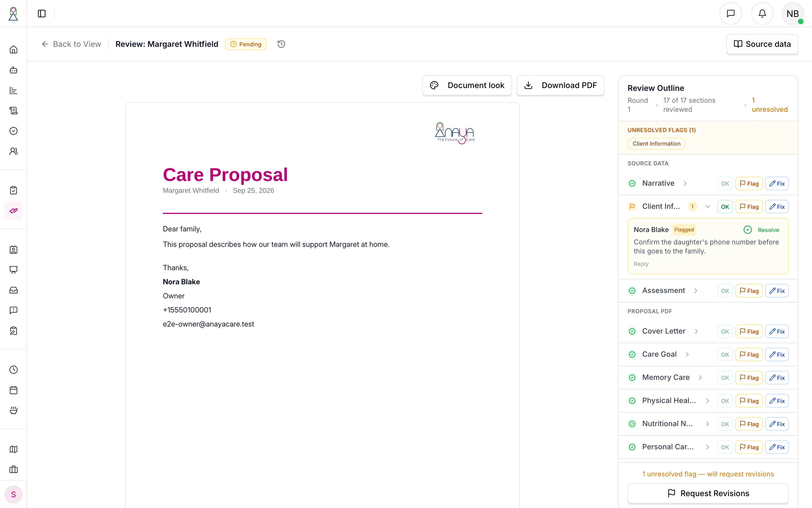Reply to Nora Blake's flag comment
Image resolution: width=812 pixels, height=508 pixels.
pos(641,264)
